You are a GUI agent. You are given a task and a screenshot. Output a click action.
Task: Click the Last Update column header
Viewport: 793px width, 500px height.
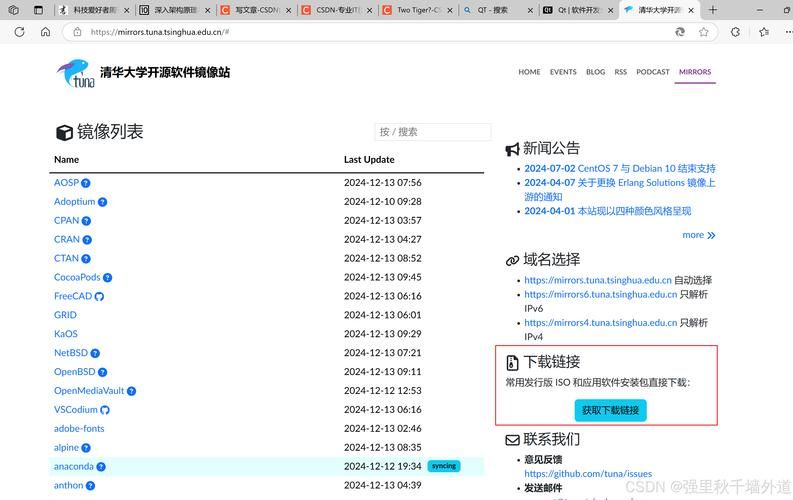point(369,160)
